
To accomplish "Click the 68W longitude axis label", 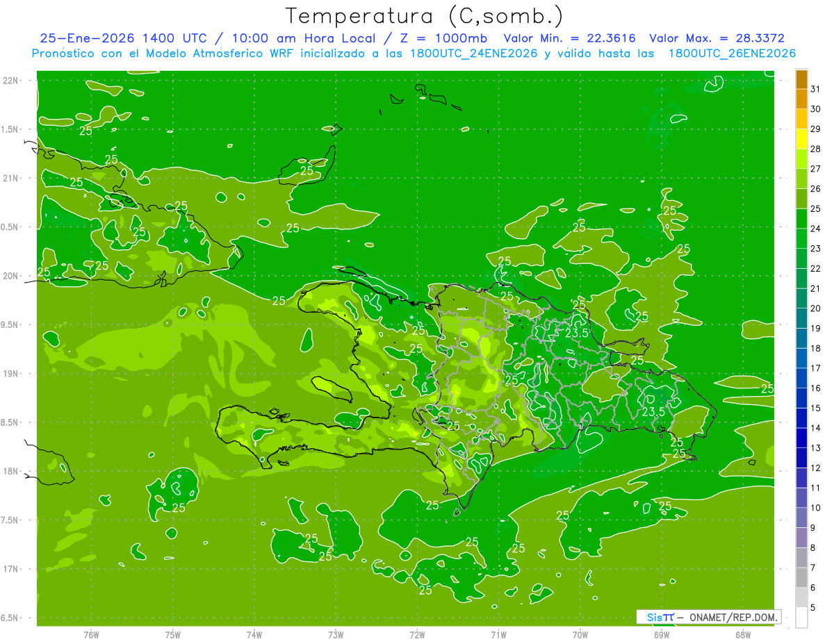I will 743,634.
